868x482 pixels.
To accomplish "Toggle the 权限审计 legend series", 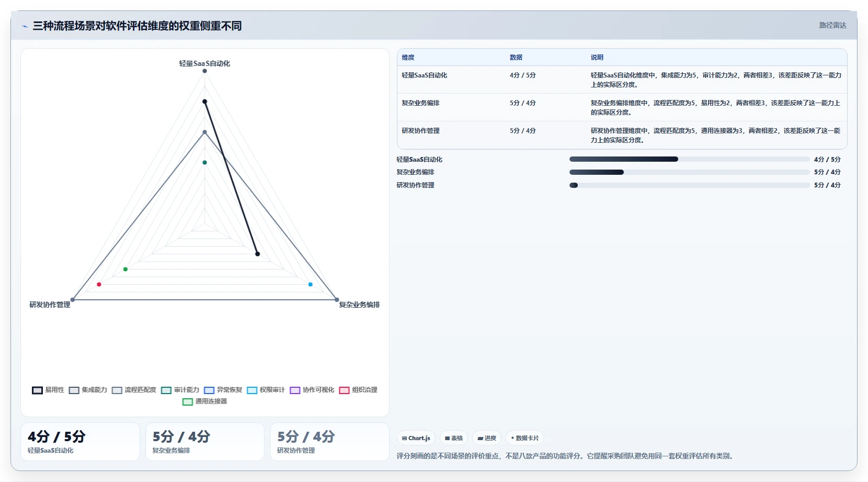I will (x=266, y=390).
